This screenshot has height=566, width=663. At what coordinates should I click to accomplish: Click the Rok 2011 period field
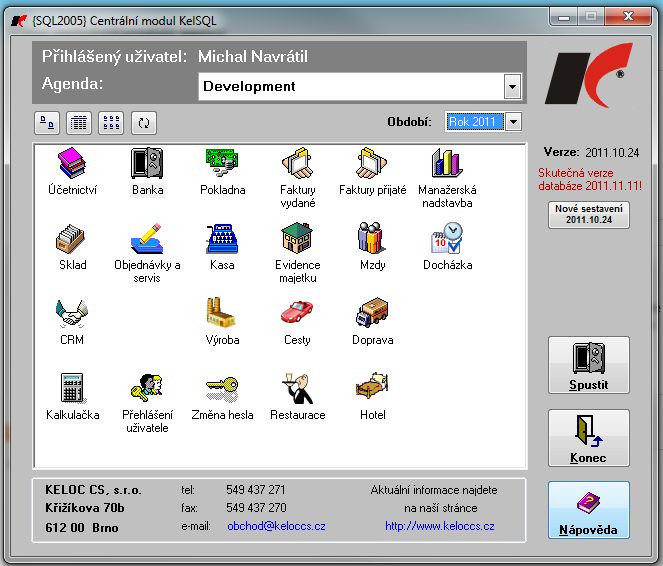(x=475, y=122)
